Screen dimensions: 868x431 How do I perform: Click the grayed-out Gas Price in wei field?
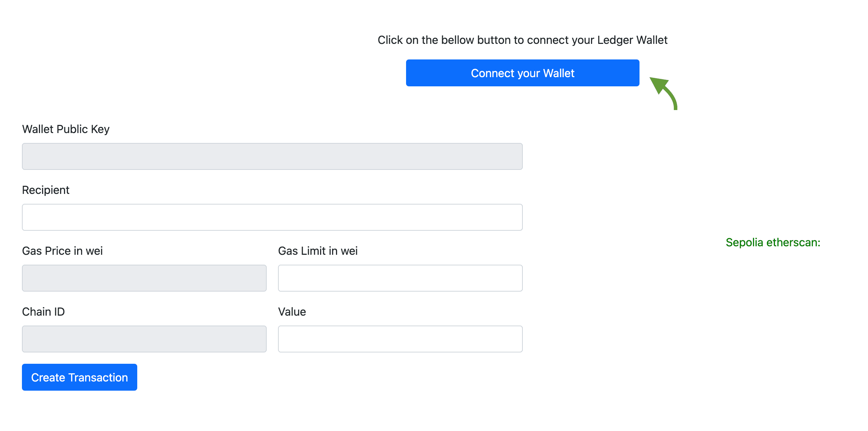click(144, 278)
